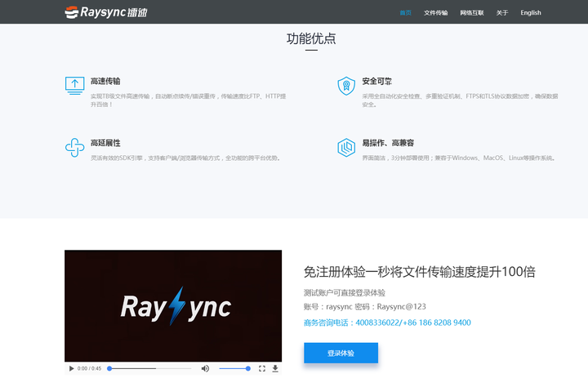This screenshot has width=588, height=378.
Task: Click the 高延展性 cross-shaped icon
Action: 74,148
